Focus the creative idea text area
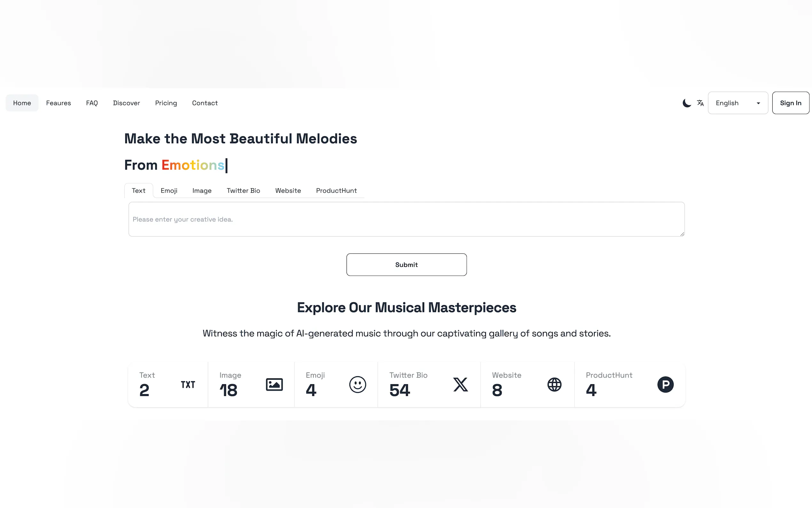The height and width of the screenshot is (508, 812). (406, 219)
